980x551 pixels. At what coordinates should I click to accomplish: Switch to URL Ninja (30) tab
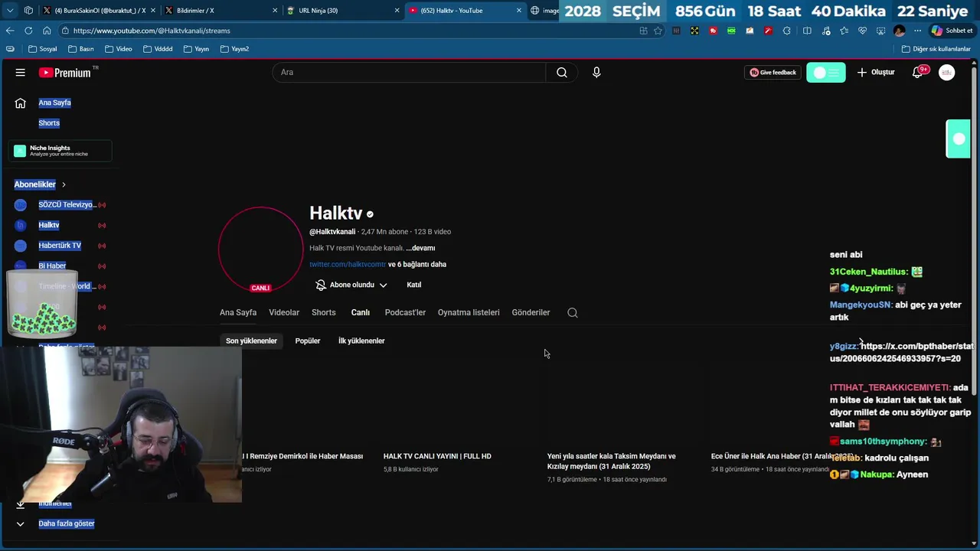pyautogui.click(x=343, y=11)
